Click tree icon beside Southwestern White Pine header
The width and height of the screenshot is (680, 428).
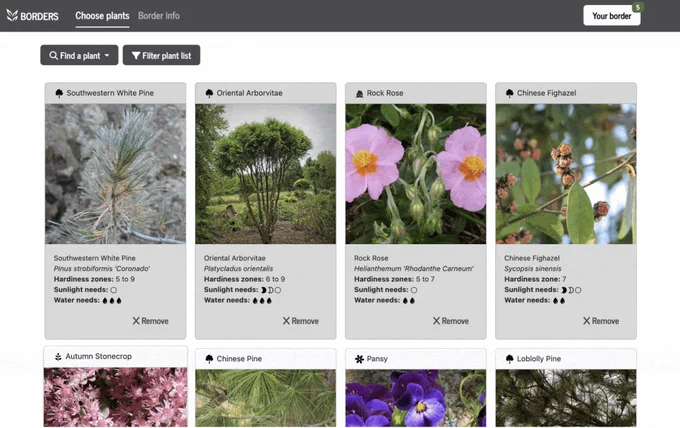pos(59,93)
